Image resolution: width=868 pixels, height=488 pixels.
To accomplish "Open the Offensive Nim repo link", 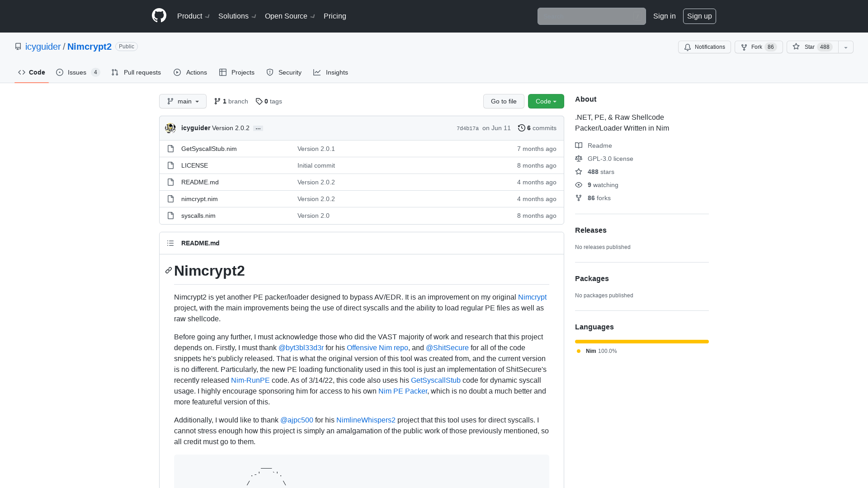I will pos(377,347).
